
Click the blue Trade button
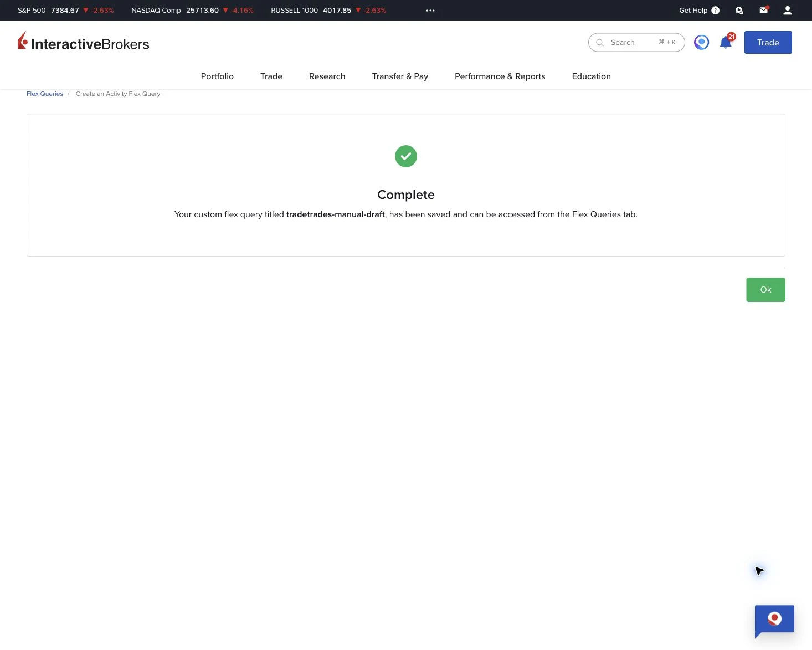pos(768,43)
